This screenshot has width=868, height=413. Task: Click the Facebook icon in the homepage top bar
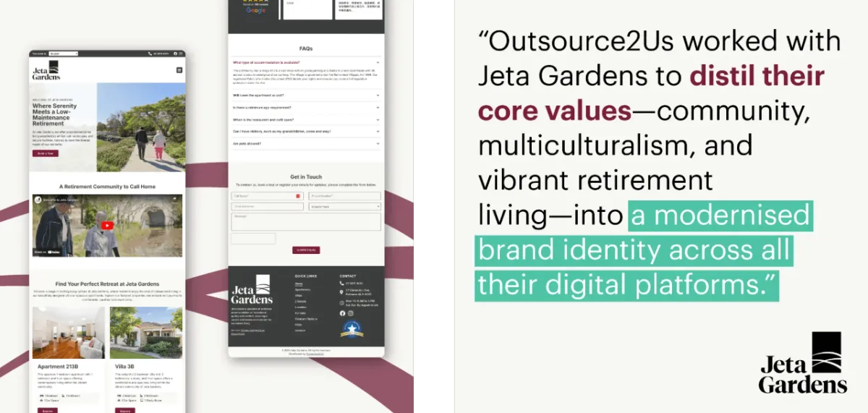coord(175,54)
